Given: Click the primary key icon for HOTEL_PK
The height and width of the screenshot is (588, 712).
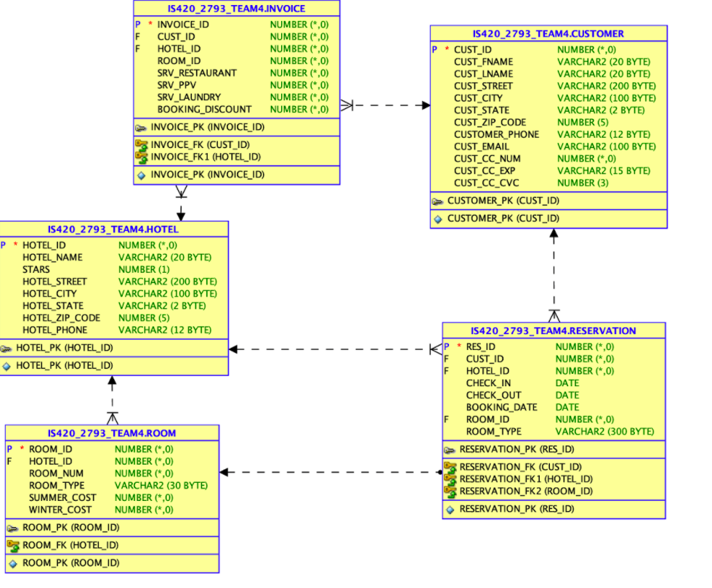Looking at the screenshot, I should (x=7, y=348).
